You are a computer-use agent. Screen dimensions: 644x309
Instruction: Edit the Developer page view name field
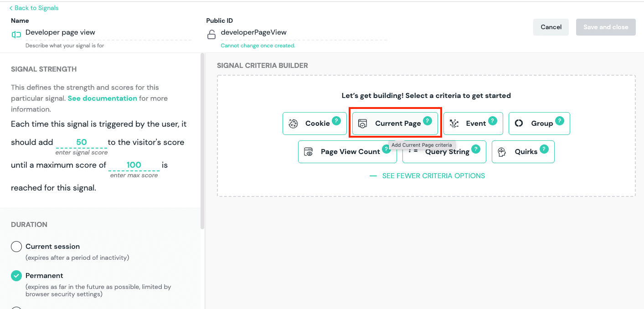coord(108,32)
